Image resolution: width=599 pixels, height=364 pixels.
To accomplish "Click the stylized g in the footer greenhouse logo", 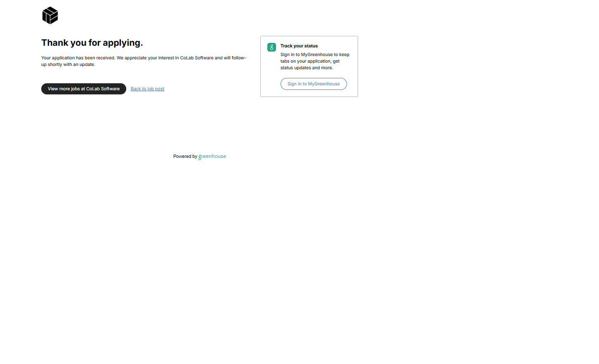I will [x=200, y=157].
